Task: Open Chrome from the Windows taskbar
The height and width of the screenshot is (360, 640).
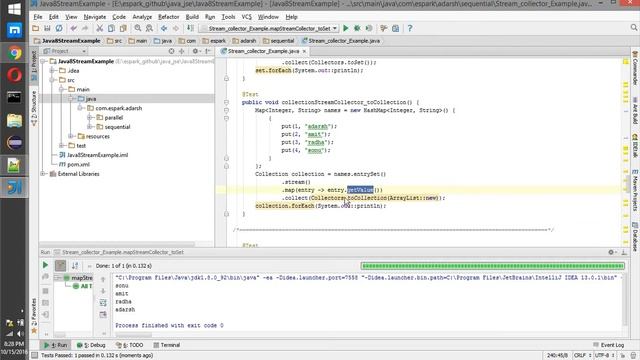Action: click(x=14, y=53)
